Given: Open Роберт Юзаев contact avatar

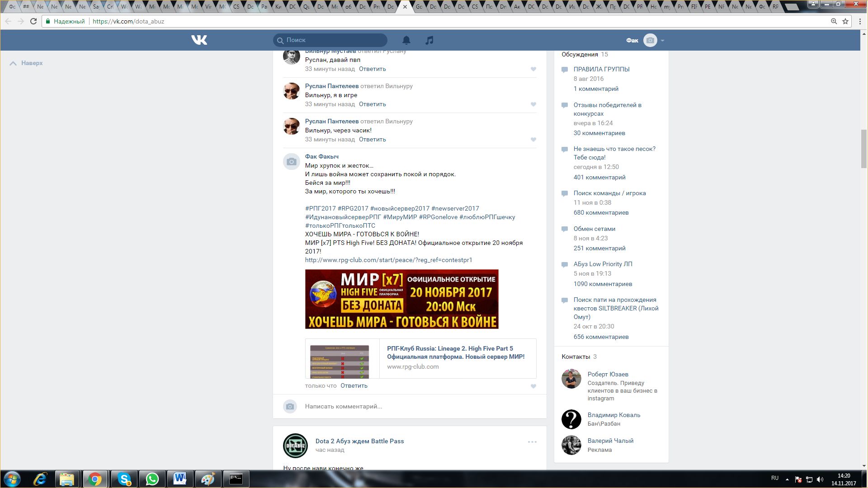Looking at the screenshot, I should click(571, 379).
